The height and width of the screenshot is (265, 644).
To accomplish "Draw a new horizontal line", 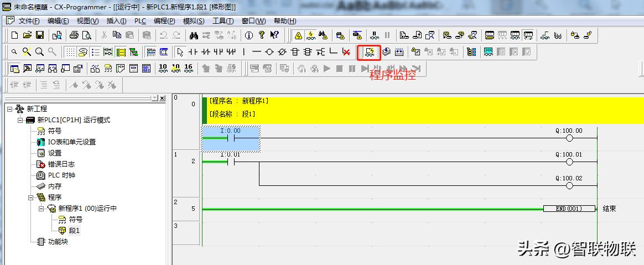I will coord(256,52).
